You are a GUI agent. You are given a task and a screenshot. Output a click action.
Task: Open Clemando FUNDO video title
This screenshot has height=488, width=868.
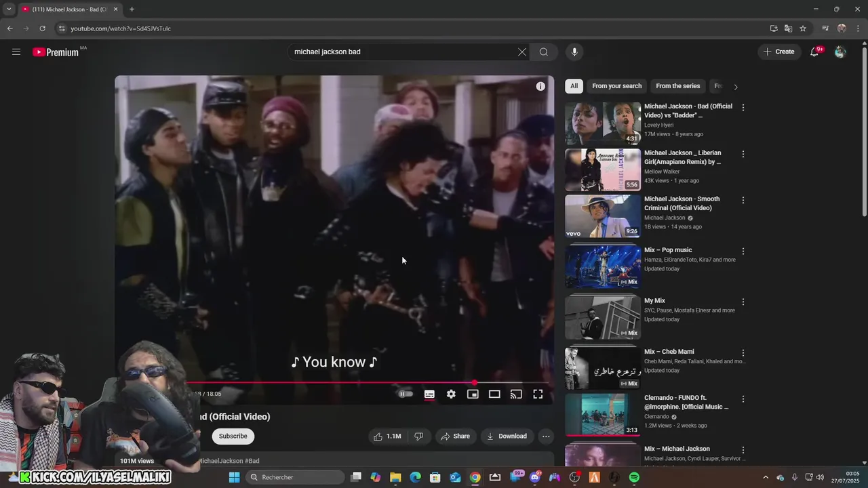(x=686, y=402)
